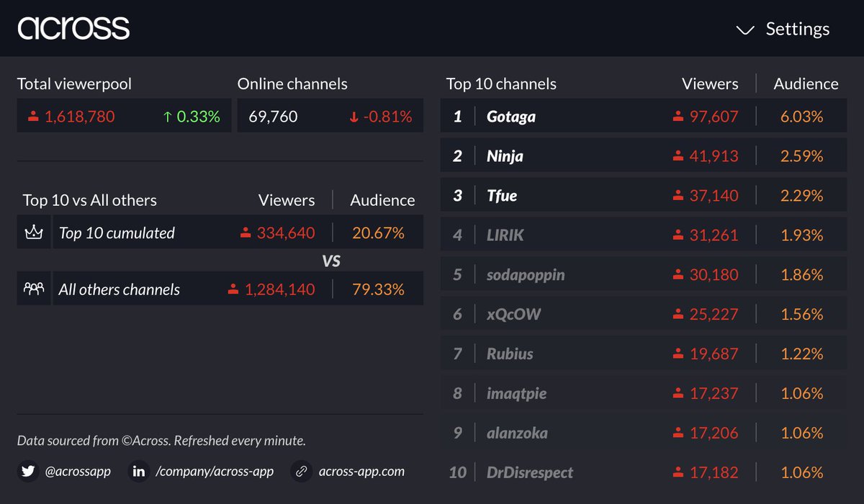
Task: Click the Settings label
Action: pos(798,29)
